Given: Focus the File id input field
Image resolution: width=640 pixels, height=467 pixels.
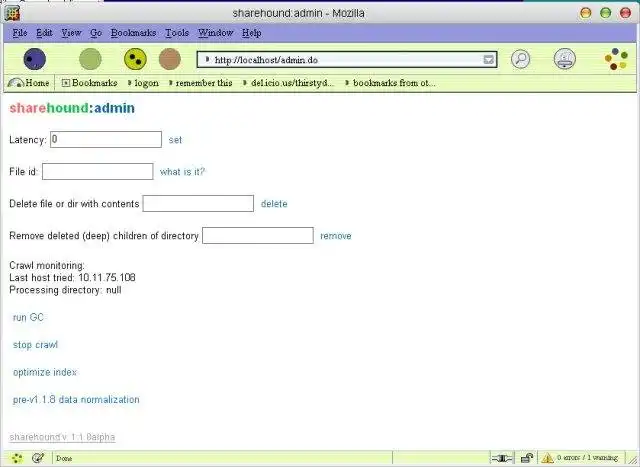Looking at the screenshot, I should (98, 171).
